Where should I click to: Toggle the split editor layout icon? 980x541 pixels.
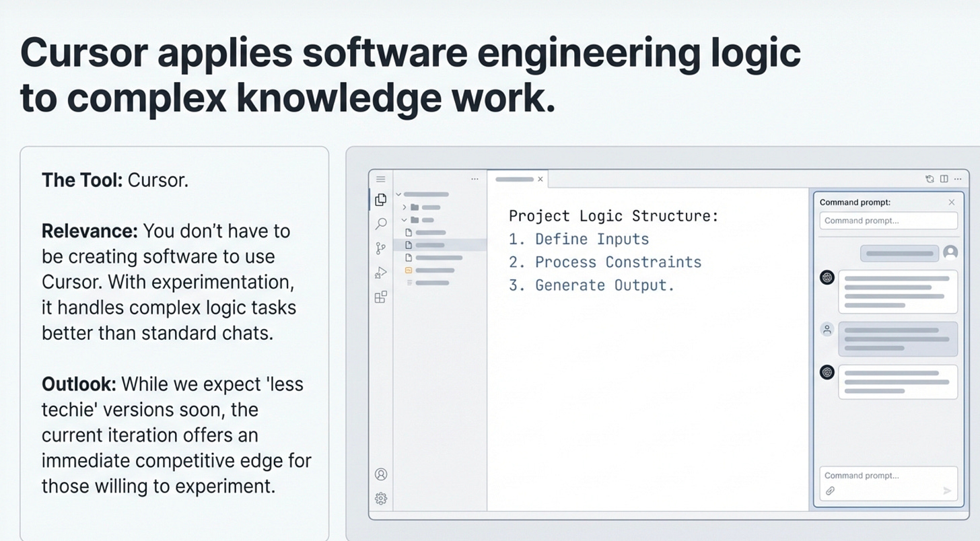944,179
